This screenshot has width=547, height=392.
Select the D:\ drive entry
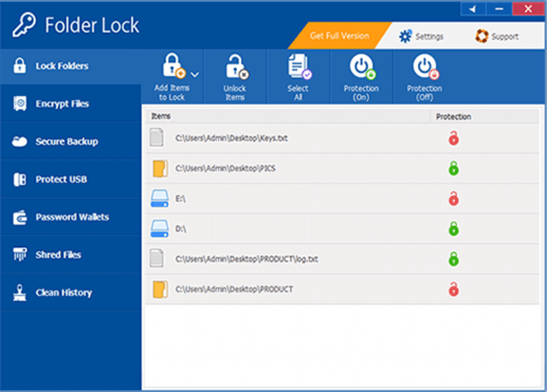pos(342,228)
